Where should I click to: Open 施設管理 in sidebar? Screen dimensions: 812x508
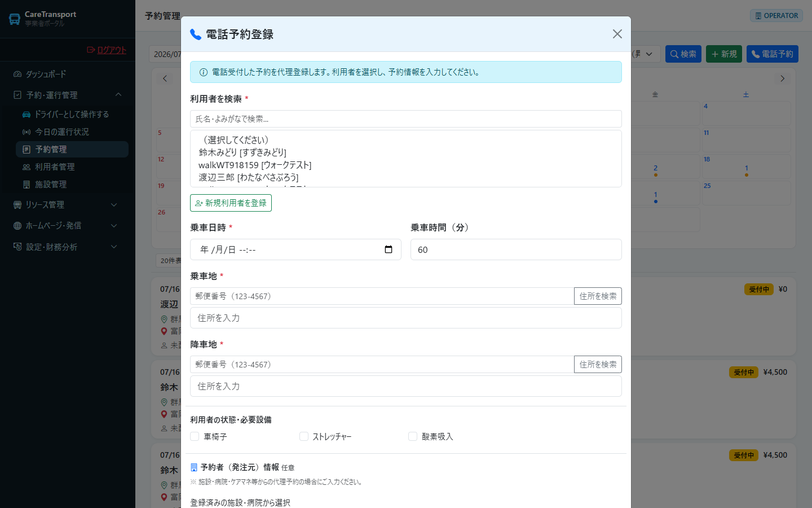(72, 184)
